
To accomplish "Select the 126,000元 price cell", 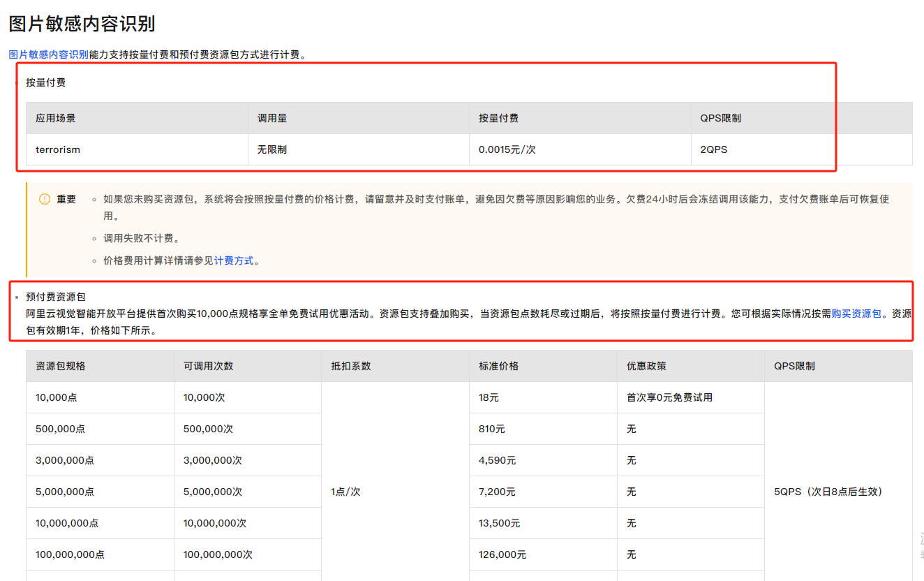I will coord(543,554).
